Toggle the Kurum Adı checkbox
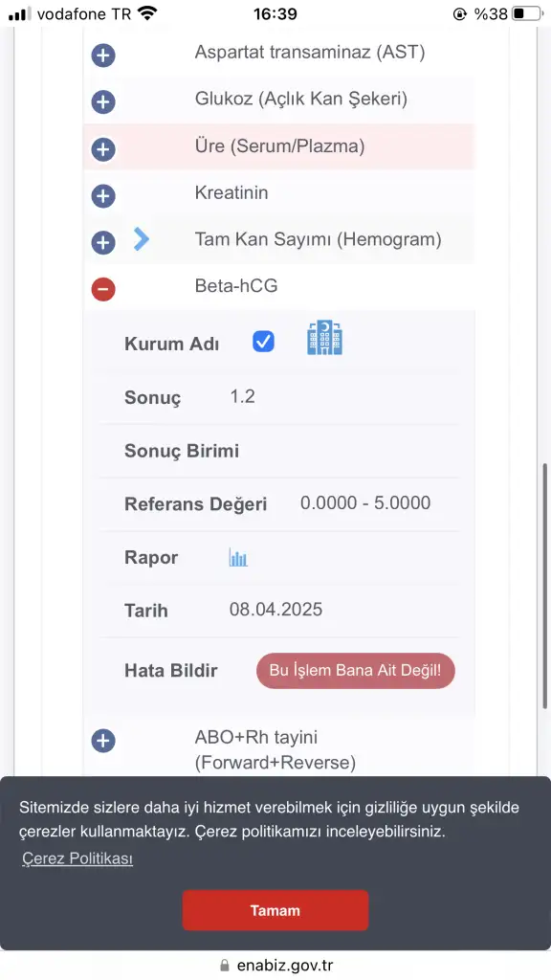 point(263,342)
